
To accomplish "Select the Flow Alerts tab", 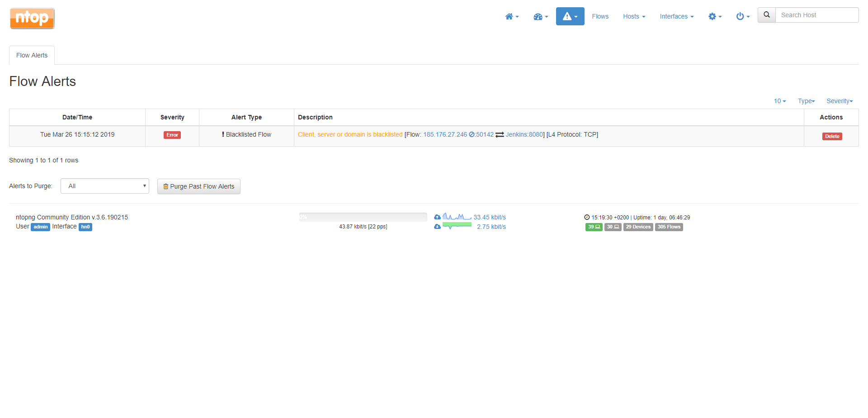I will [32, 55].
